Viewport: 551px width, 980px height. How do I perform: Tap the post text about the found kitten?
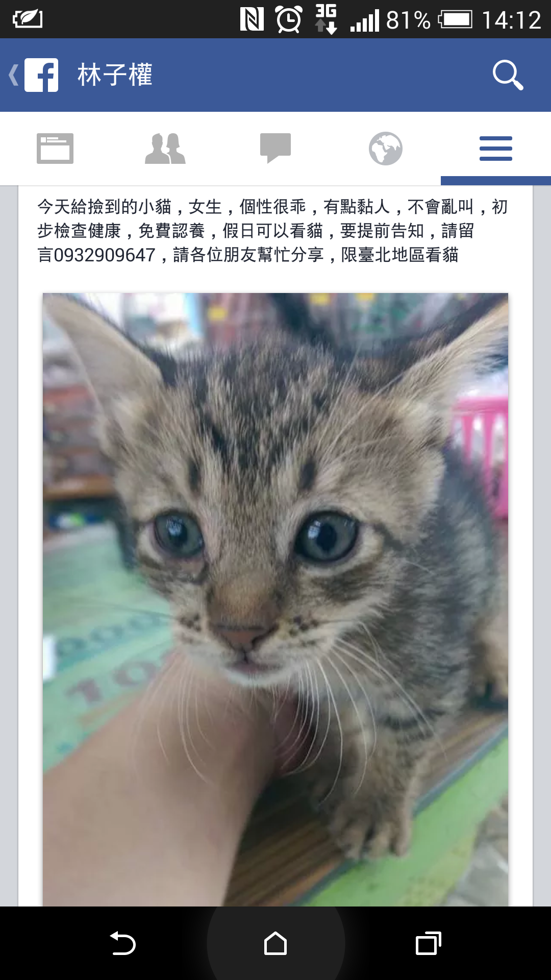pos(272,231)
